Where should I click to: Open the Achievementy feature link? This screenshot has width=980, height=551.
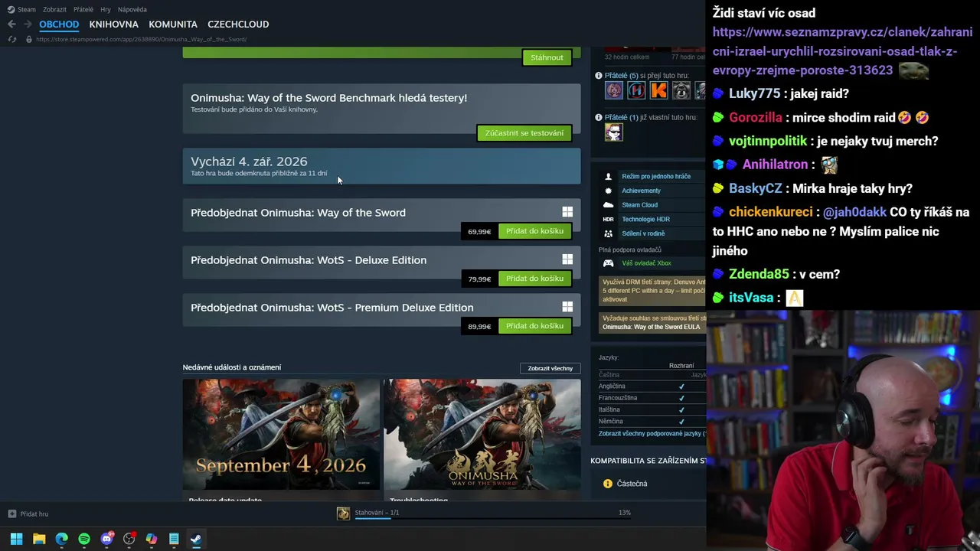[x=641, y=191]
